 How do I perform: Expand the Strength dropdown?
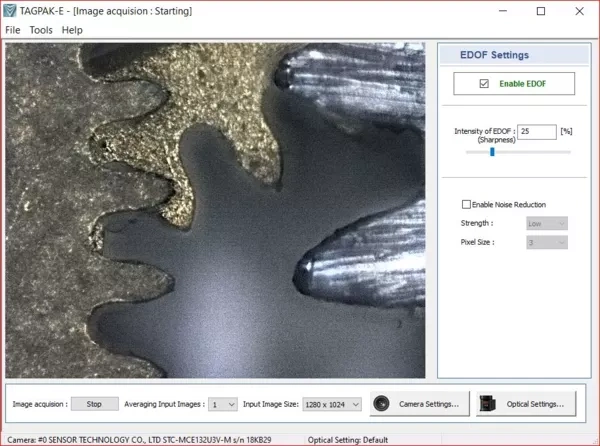pos(547,224)
